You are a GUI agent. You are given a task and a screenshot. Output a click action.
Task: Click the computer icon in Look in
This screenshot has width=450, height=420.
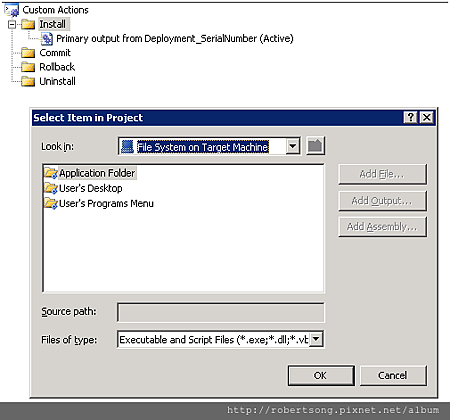coord(127,146)
